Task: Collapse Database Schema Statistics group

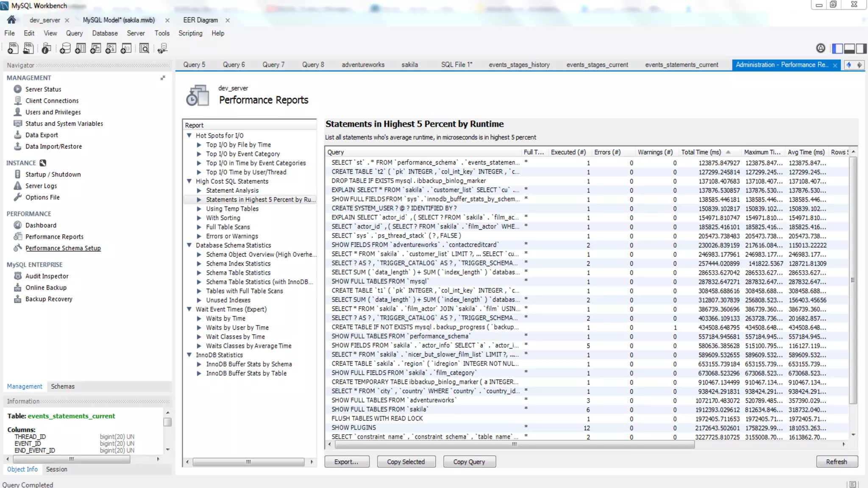Action: tap(189, 245)
